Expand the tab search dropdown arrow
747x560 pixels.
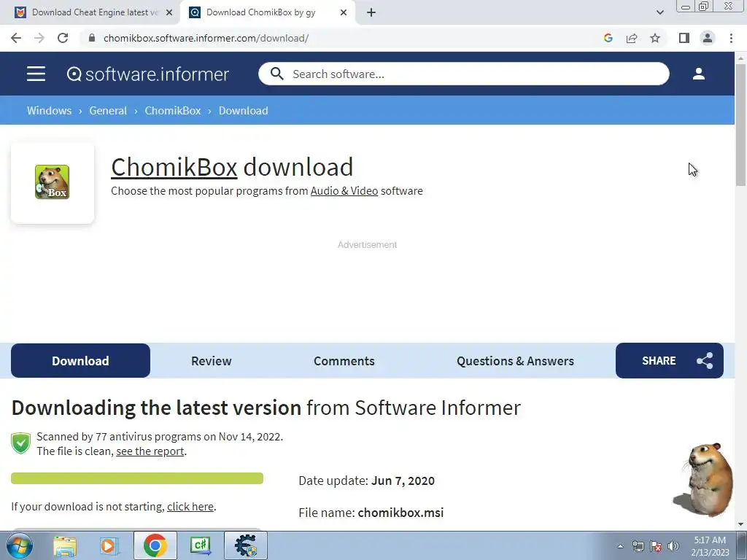[659, 12]
